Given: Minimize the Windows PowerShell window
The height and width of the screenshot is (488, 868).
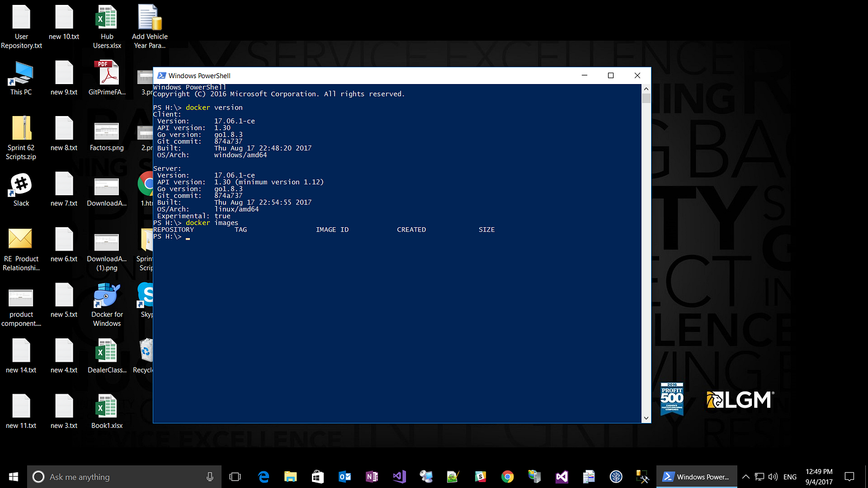Looking at the screenshot, I should coord(584,75).
